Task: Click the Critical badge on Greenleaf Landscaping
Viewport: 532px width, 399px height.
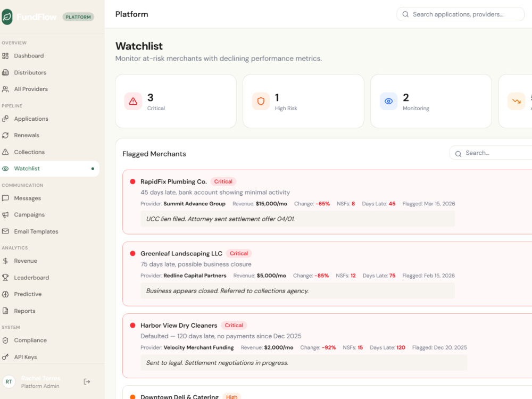Action: [x=239, y=253]
